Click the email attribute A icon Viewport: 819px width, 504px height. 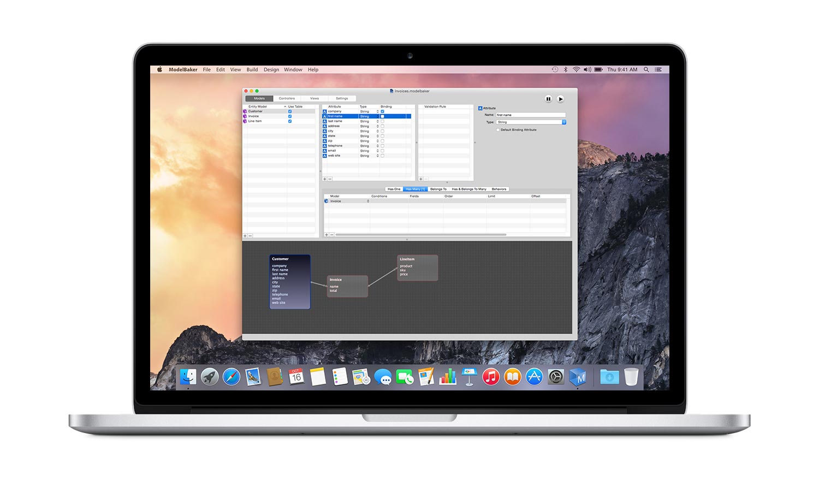pyautogui.click(x=324, y=151)
